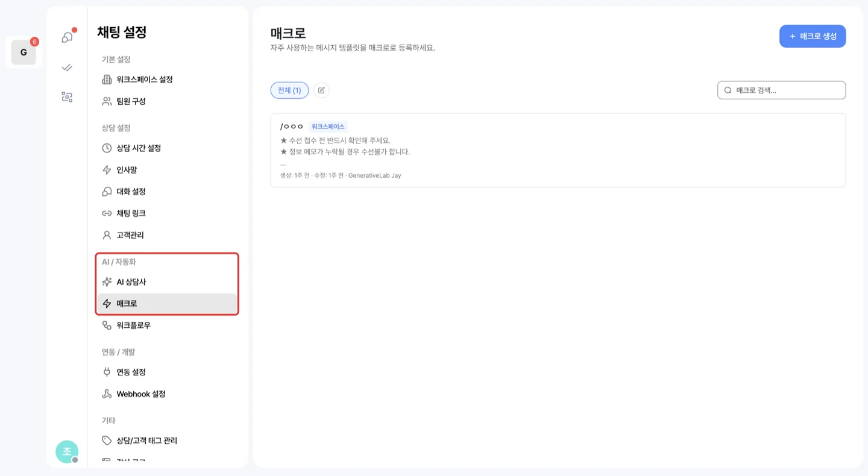
Task: Click the tag icon next to 상담/고객 태그 관리
Action: 107,441
